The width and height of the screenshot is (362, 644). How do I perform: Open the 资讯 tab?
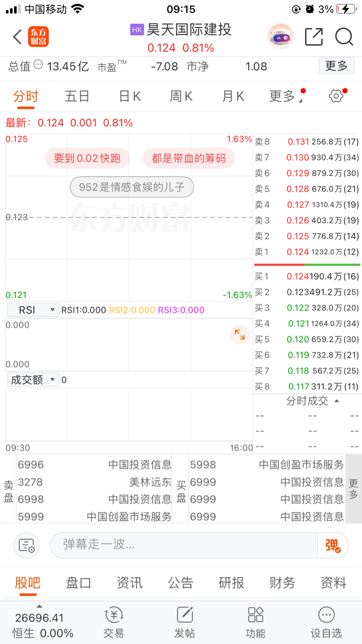pos(130,583)
